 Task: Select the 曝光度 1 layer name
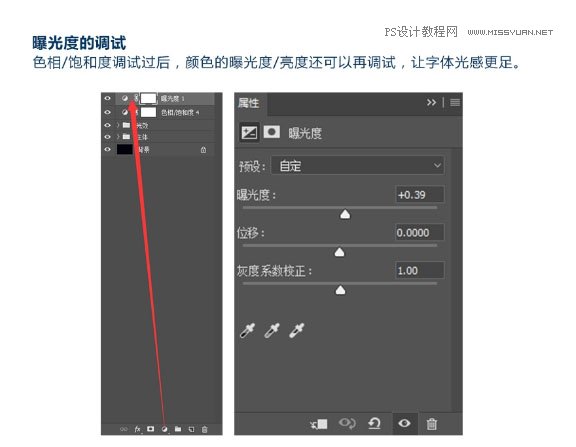(x=172, y=98)
